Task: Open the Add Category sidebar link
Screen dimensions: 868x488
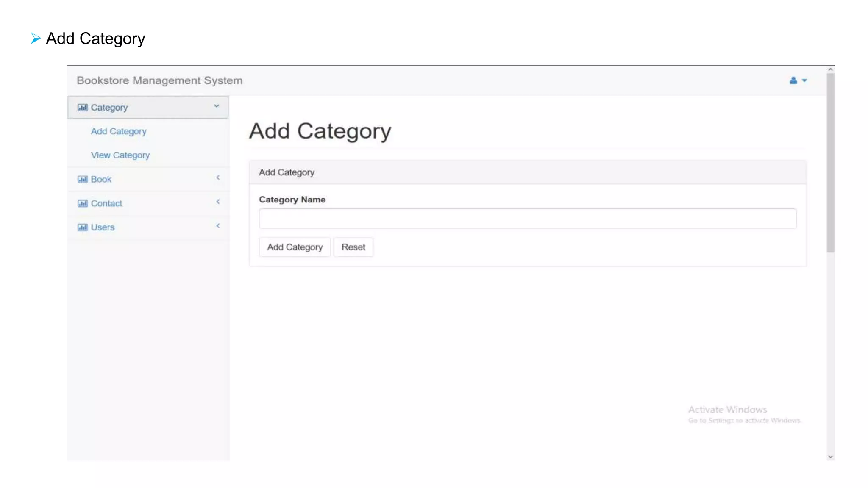Action: pos(119,131)
